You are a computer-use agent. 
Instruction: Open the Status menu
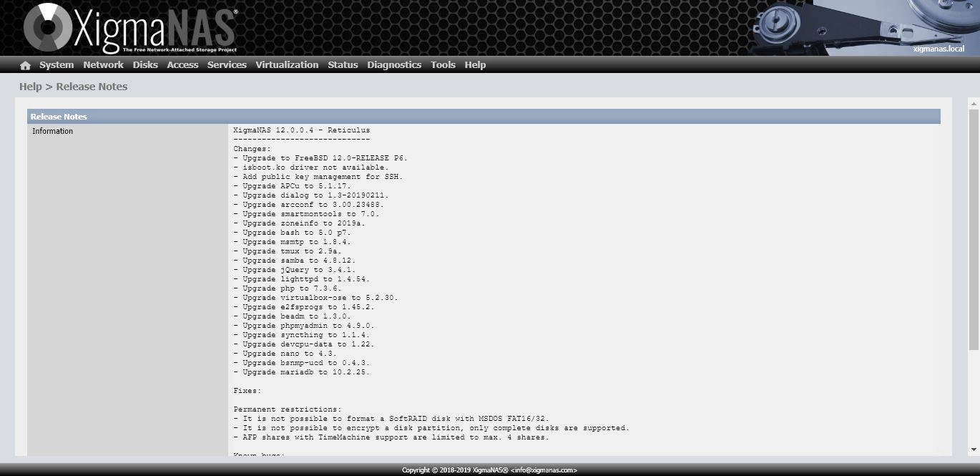click(x=343, y=65)
